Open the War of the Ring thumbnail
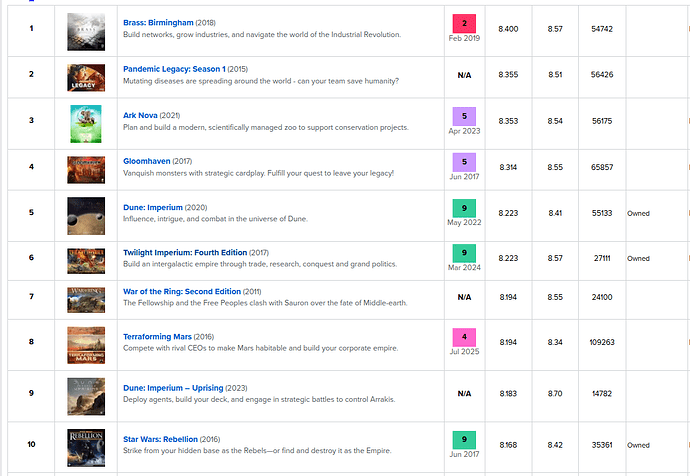Image resolution: width=690 pixels, height=476 pixels. click(x=86, y=300)
